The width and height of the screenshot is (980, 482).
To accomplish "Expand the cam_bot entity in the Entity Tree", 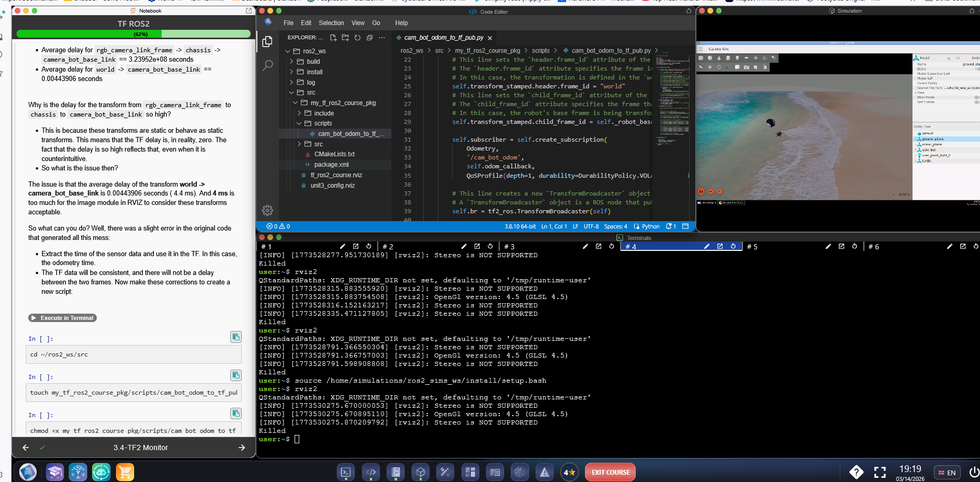I will coord(916,150).
